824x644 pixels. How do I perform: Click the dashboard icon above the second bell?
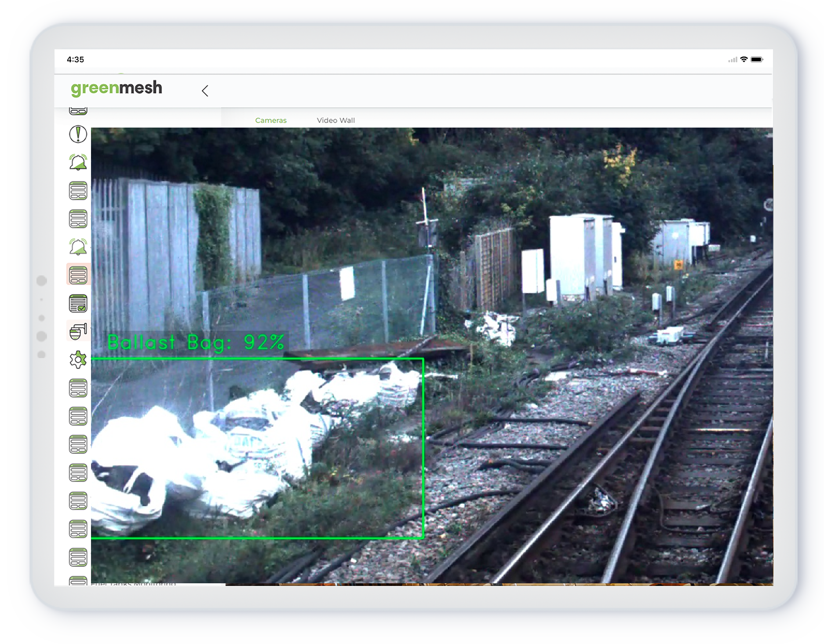click(x=78, y=219)
